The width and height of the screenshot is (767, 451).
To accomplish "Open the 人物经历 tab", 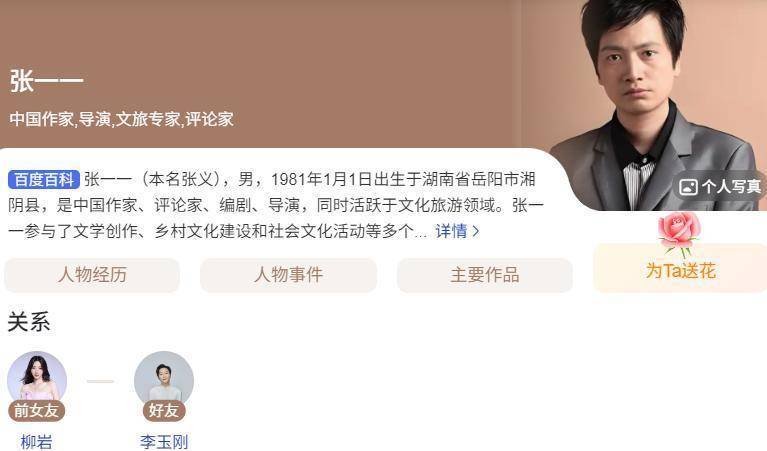I will click(x=92, y=275).
